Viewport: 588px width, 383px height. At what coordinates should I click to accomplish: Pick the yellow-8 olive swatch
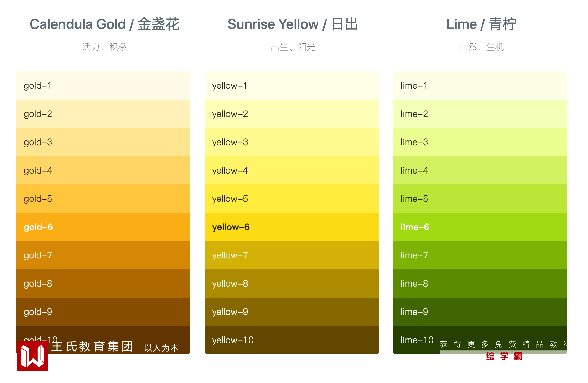pyautogui.click(x=291, y=283)
